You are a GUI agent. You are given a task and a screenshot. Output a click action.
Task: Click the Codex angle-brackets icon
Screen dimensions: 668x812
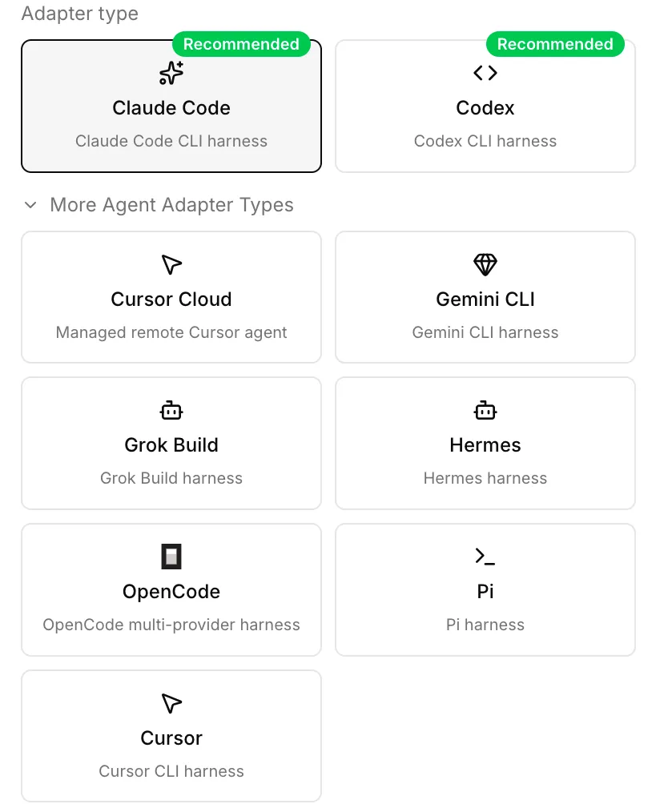(x=485, y=73)
